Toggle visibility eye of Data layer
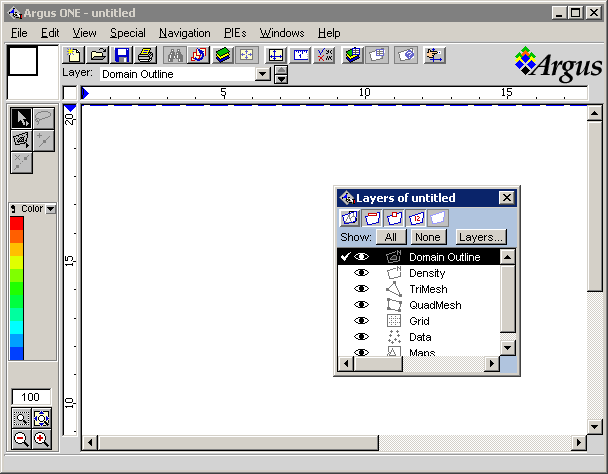Viewport: 608px width, 474px height. pyautogui.click(x=361, y=337)
